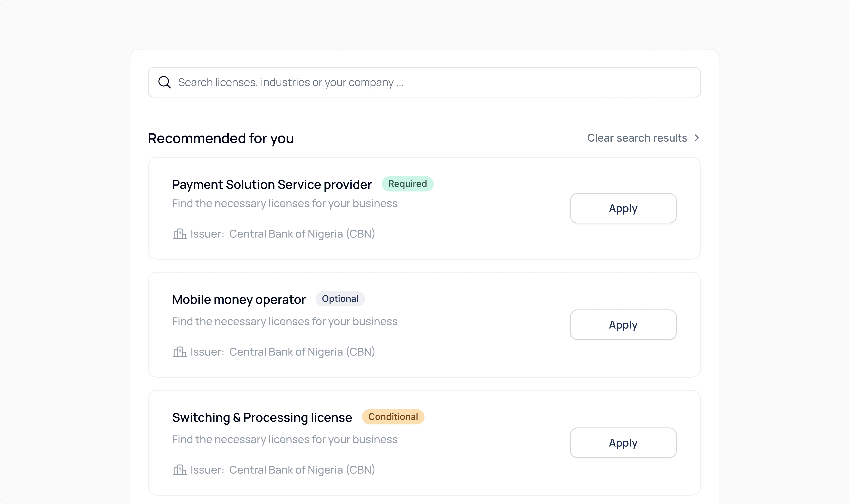Open the Payment Solution Service provider title
The height and width of the screenshot is (504, 849).
click(272, 184)
